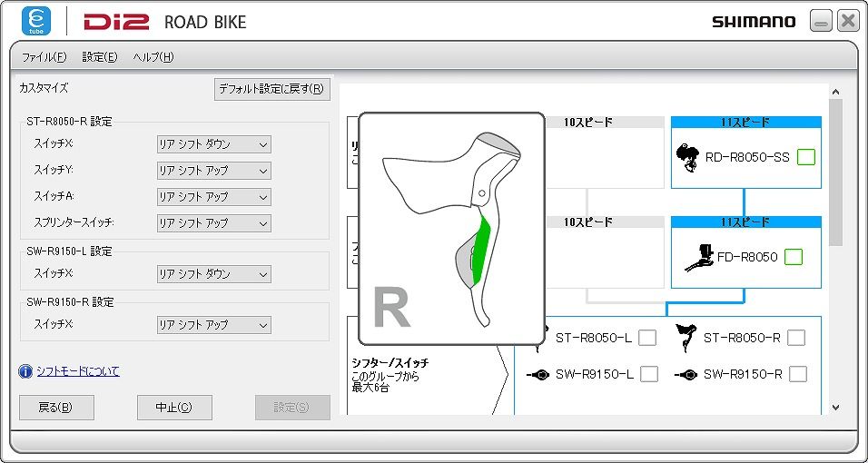Tick the FD-R8050 checkbox

pyautogui.click(x=794, y=257)
